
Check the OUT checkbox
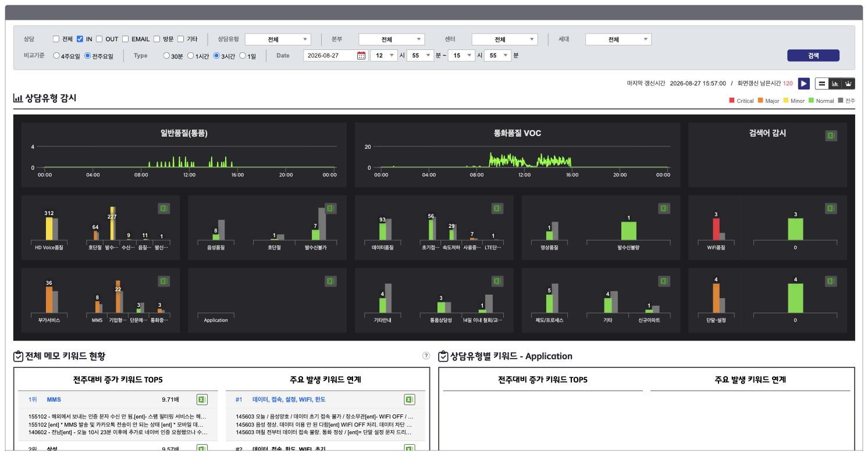pyautogui.click(x=99, y=39)
